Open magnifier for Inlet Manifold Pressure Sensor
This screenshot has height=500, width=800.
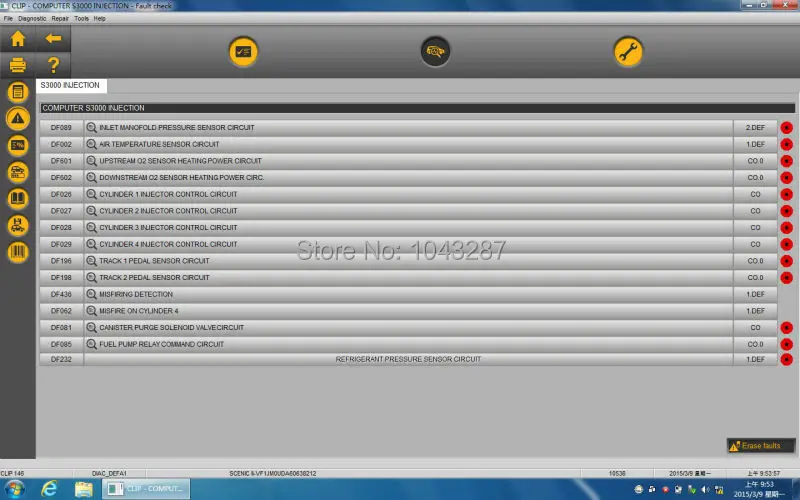91,128
